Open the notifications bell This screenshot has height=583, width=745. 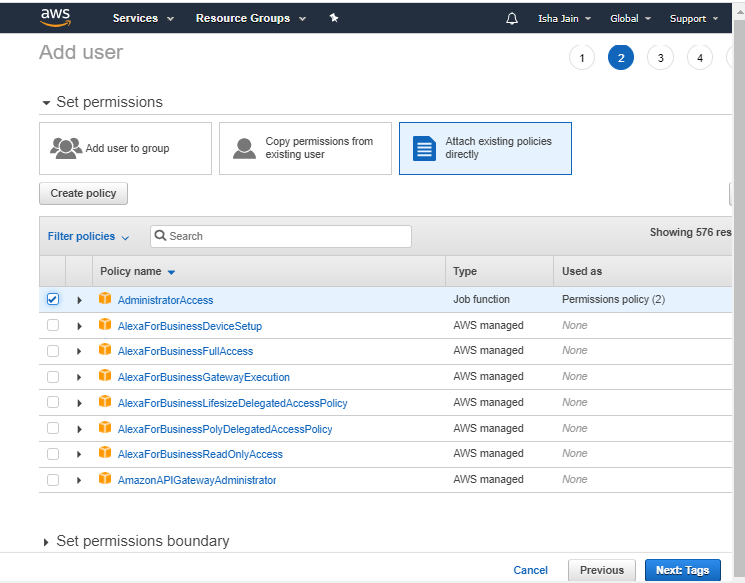tap(512, 19)
